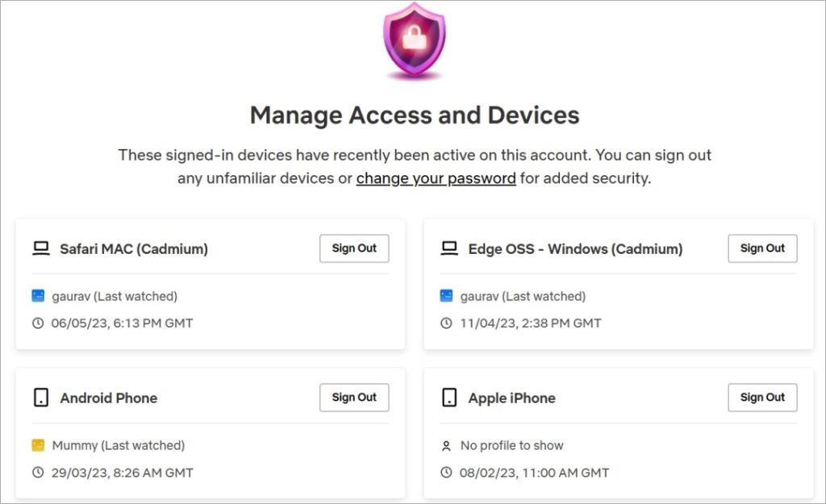Click the Android Phone device name

[x=109, y=398]
